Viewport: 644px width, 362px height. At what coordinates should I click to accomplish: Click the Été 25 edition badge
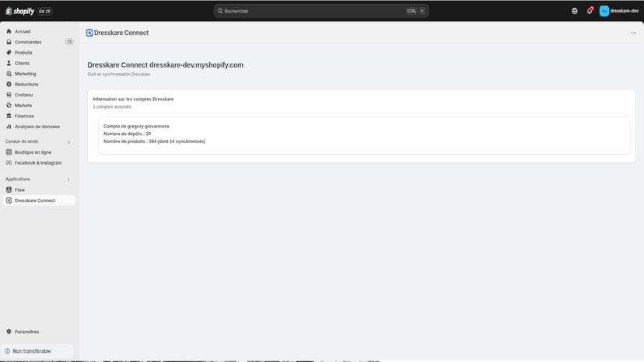(x=45, y=12)
